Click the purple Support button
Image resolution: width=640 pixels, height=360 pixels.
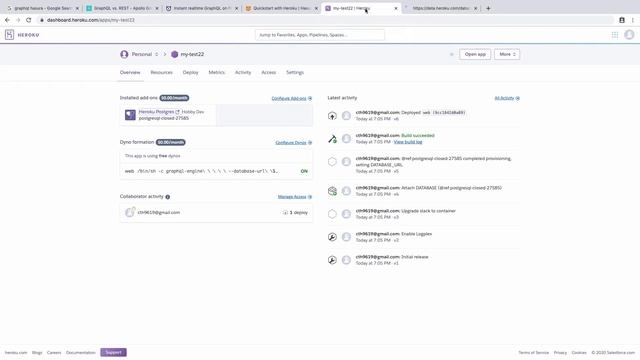(113, 352)
